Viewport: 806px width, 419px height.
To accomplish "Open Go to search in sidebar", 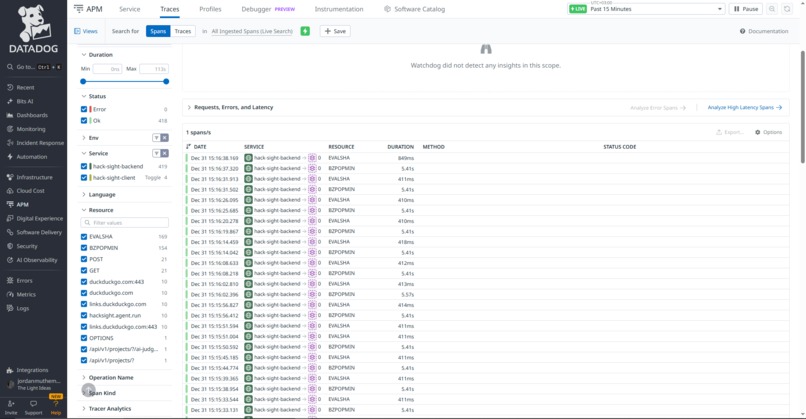I will point(34,67).
